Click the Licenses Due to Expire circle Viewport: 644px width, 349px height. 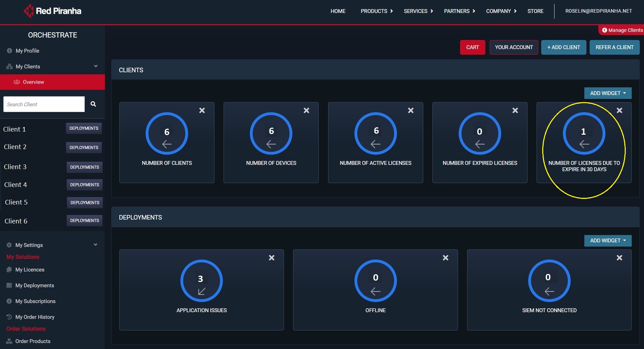click(x=584, y=133)
